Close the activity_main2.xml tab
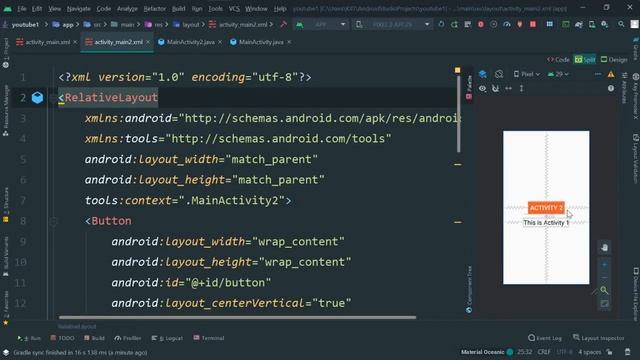The image size is (640, 360). pyautogui.click(x=148, y=42)
